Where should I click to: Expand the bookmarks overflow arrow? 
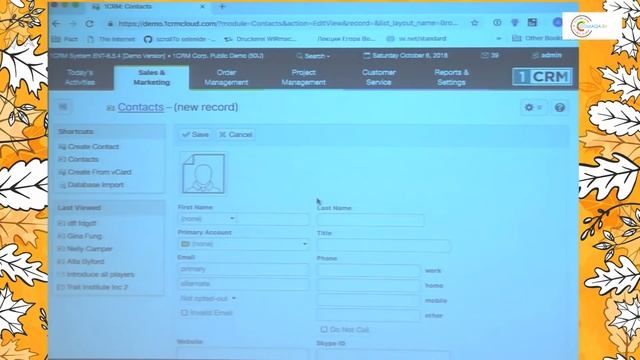click(x=499, y=39)
